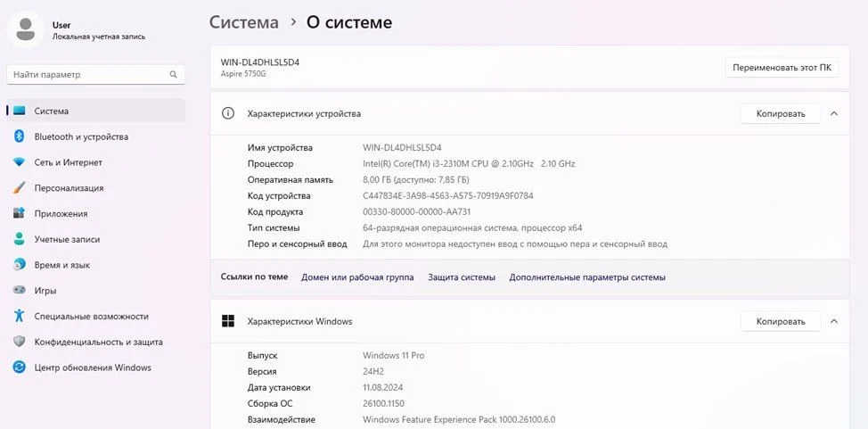
Task: Open Защита системы link
Action: coord(462,277)
